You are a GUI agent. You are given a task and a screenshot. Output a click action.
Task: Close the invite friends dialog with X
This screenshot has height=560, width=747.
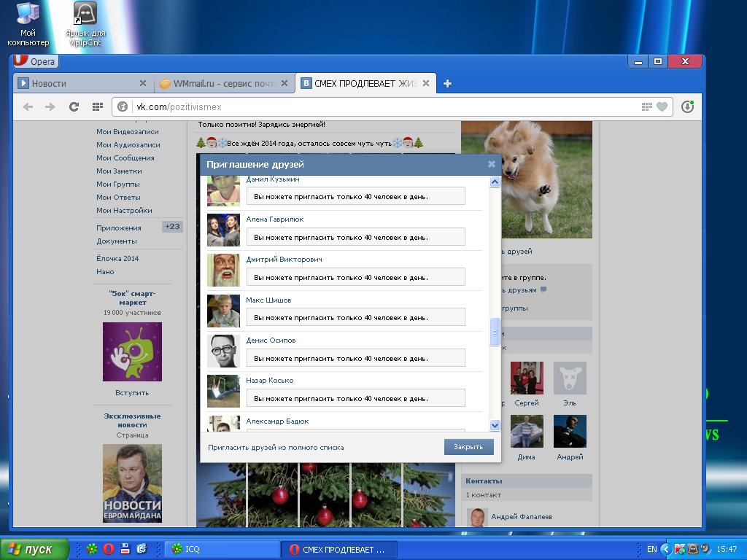pyautogui.click(x=492, y=164)
